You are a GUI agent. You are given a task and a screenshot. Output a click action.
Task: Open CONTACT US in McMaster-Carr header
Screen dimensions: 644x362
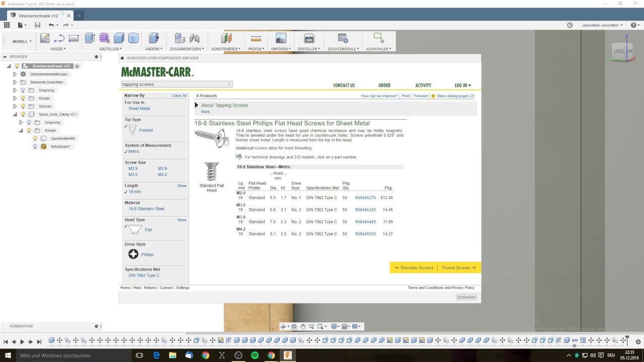tap(344, 85)
